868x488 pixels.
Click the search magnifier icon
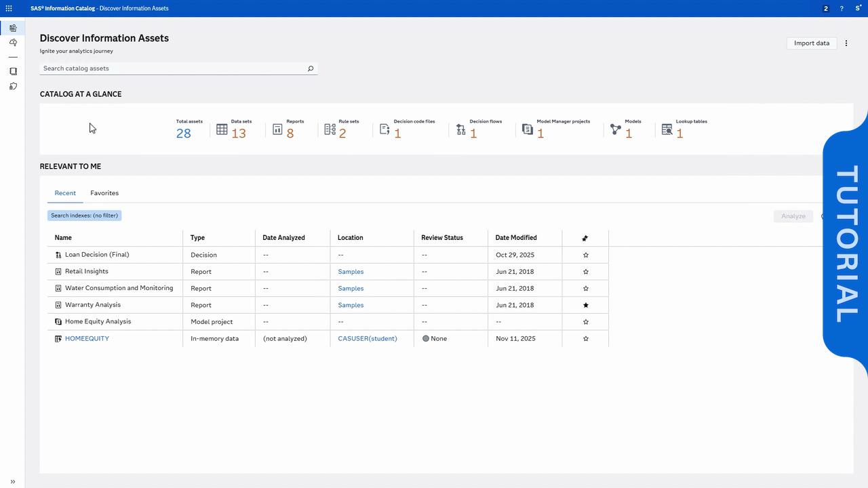[x=311, y=68]
